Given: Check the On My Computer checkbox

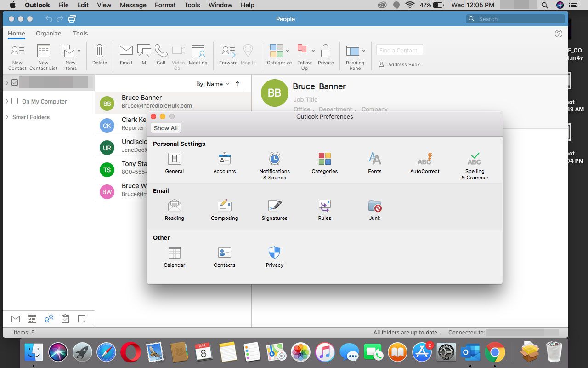Looking at the screenshot, I should 15,101.
